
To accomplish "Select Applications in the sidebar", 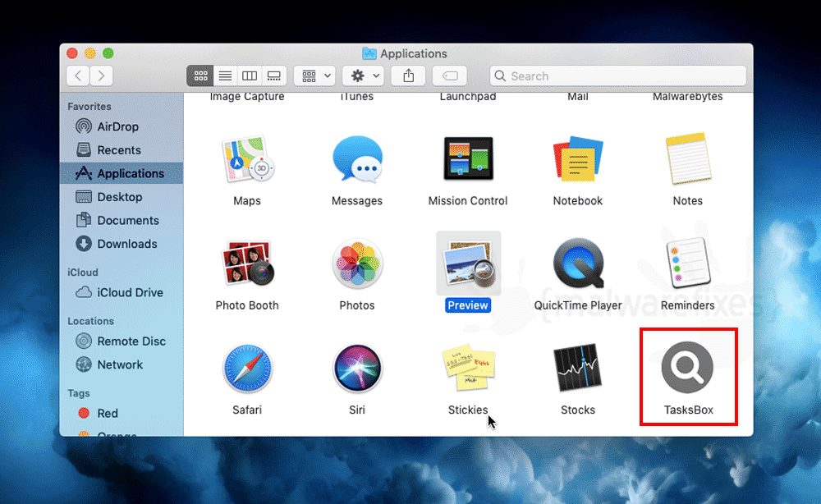I will coord(122,173).
